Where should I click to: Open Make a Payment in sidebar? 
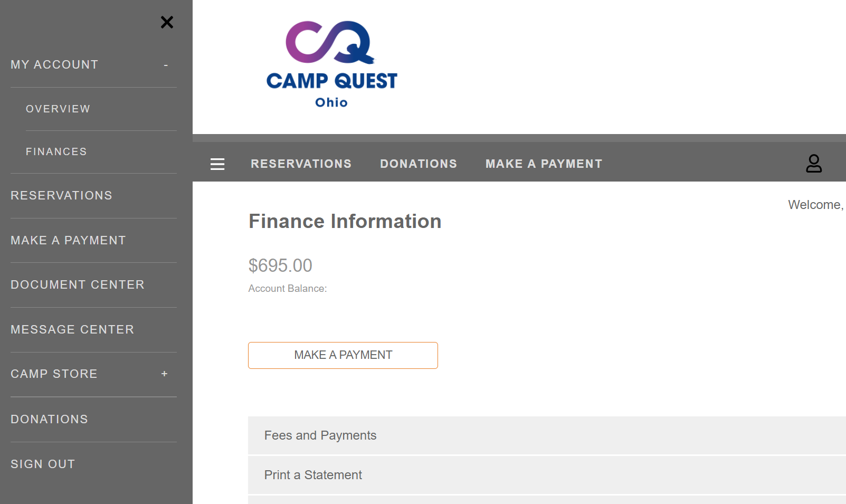(68, 240)
